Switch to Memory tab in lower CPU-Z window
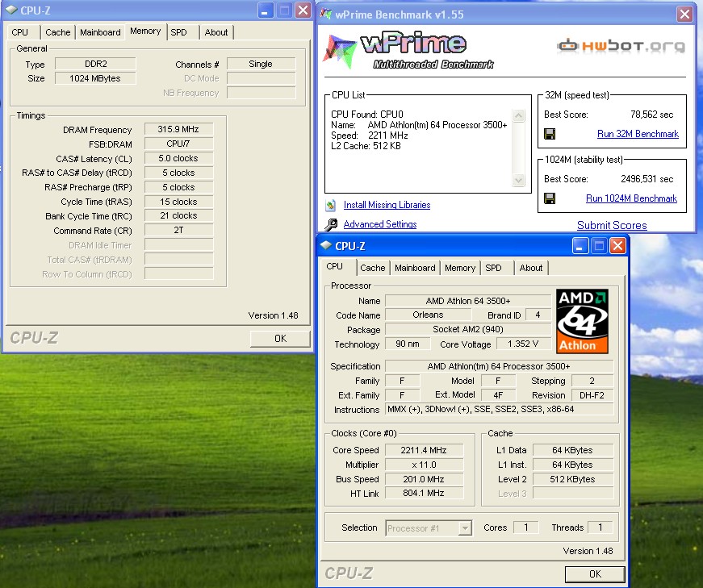The width and height of the screenshot is (703, 588). pos(460,268)
